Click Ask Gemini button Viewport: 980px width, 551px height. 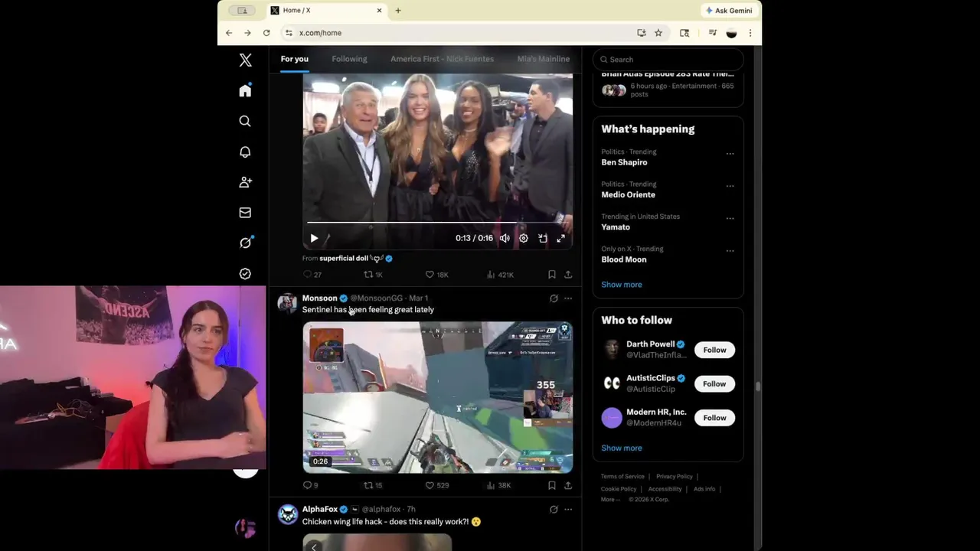(729, 11)
